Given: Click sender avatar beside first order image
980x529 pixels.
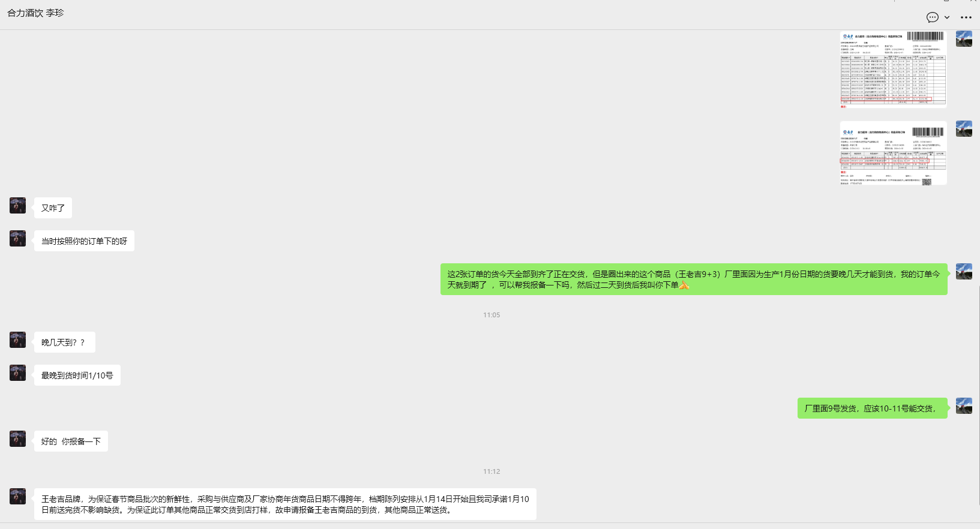Looking at the screenshot, I should pyautogui.click(x=964, y=39).
